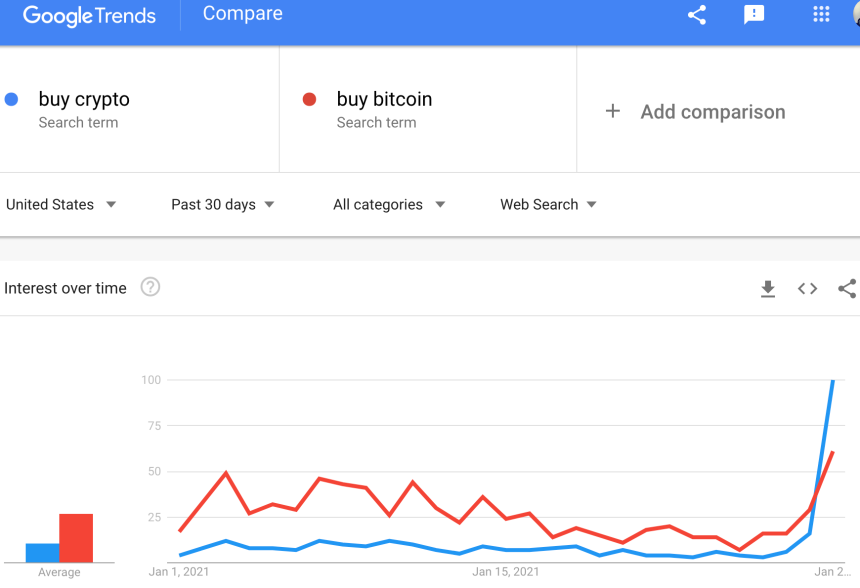Click the blue dot beside buy crypto
This screenshot has height=588, width=860.
pyautogui.click(x=11, y=98)
